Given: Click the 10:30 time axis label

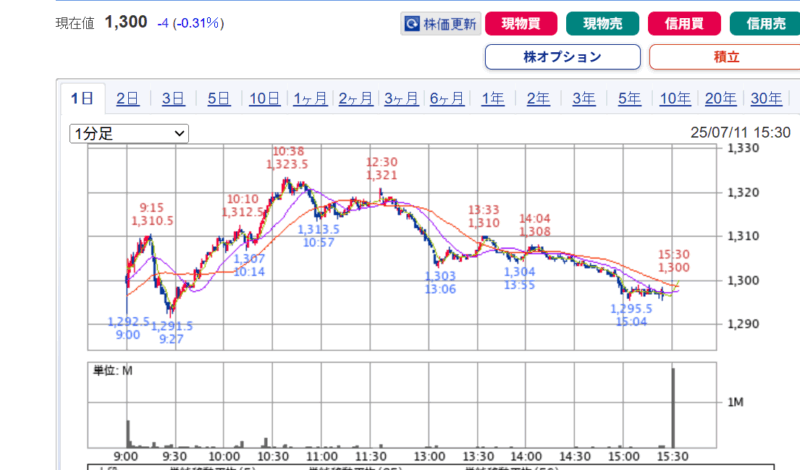Looking at the screenshot, I should click(273, 456).
